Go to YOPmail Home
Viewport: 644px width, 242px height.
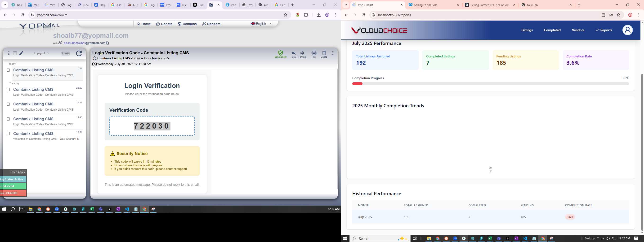pyautogui.click(x=143, y=24)
